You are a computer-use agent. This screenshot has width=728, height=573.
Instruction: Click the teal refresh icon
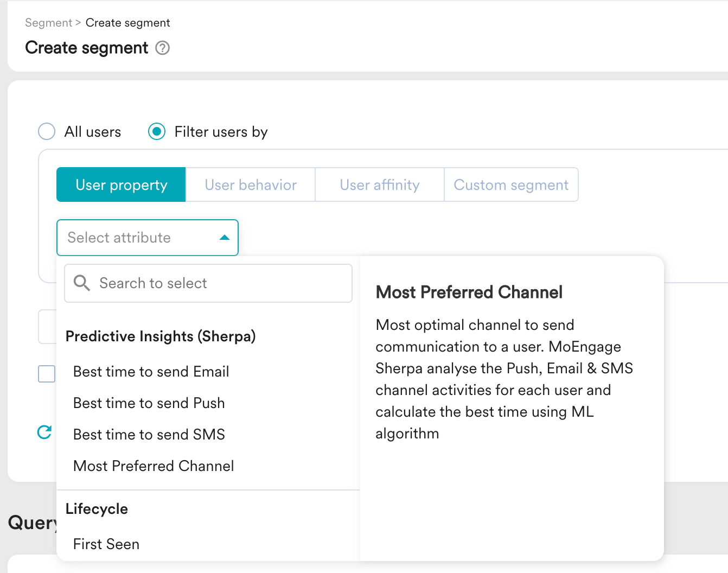pos(44,432)
